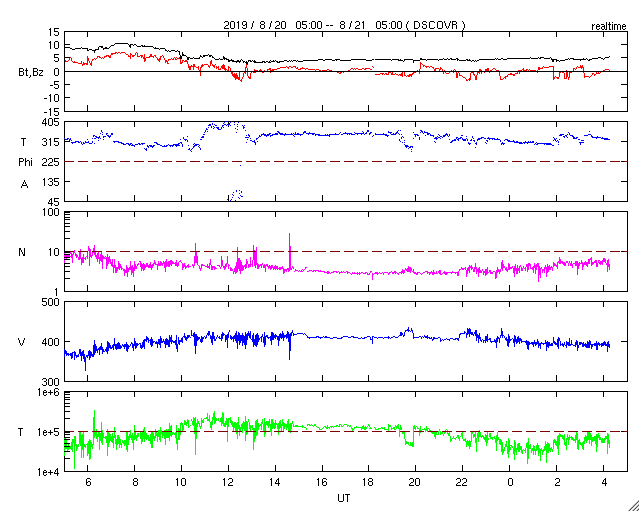Click the "135" tick on the Phi axis

point(51,182)
